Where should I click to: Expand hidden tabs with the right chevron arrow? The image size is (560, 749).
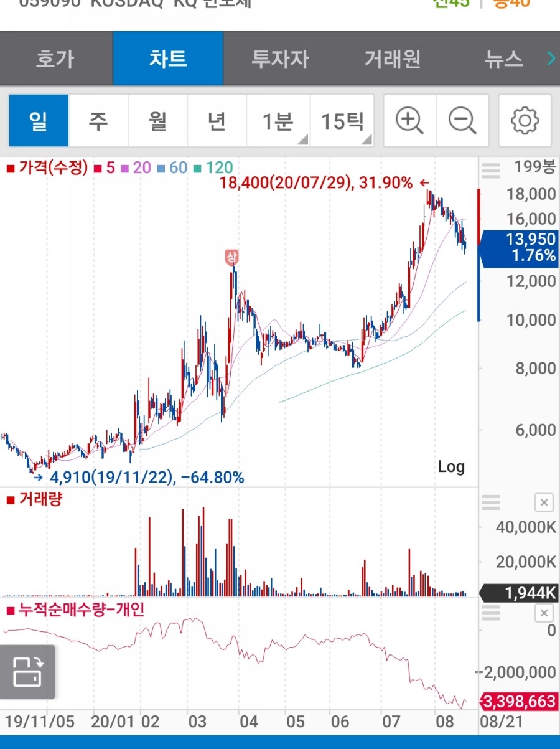[550, 58]
